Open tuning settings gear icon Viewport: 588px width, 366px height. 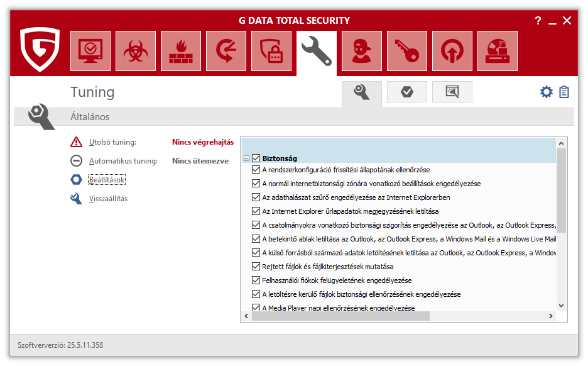(x=547, y=92)
